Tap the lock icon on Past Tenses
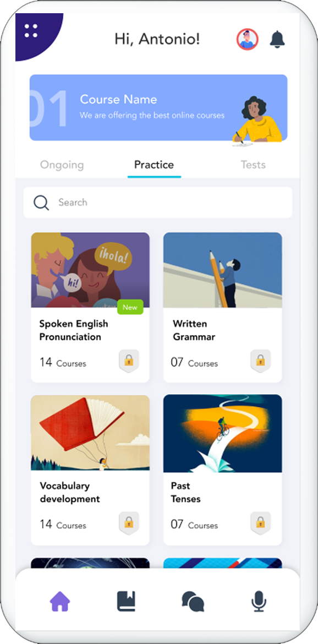318x644 pixels. [261, 523]
